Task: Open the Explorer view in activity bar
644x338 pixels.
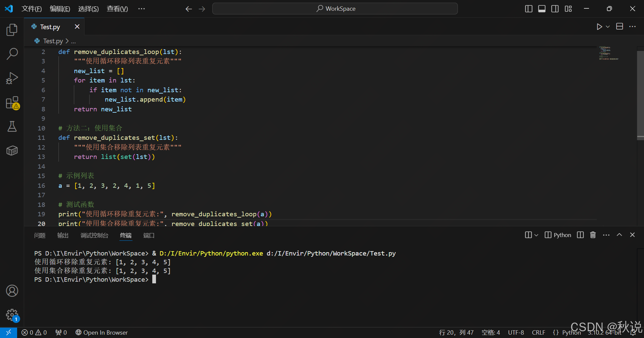Action: tap(12, 30)
